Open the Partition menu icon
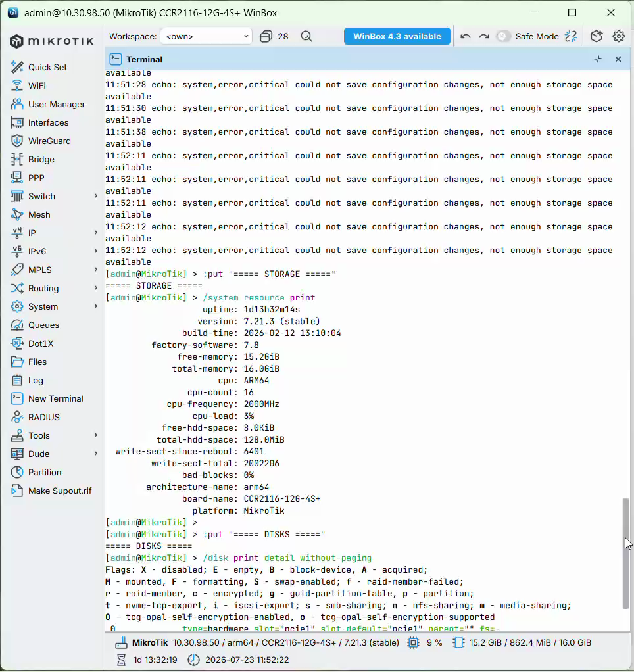Viewport: 634px width, 672px height. click(16, 472)
